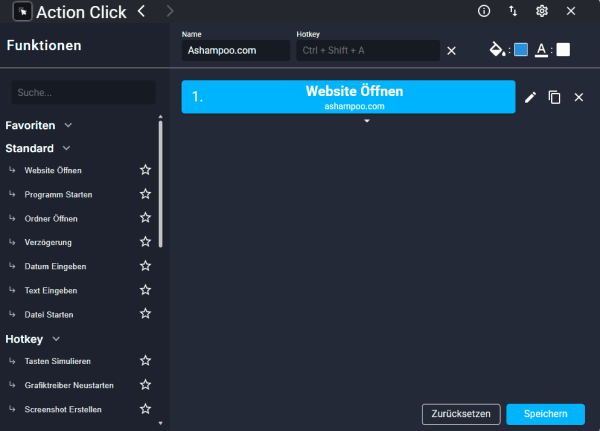Viewport: 600px width, 431px height.
Task: Go back using the left arrow
Action: (x=141, y=11)
